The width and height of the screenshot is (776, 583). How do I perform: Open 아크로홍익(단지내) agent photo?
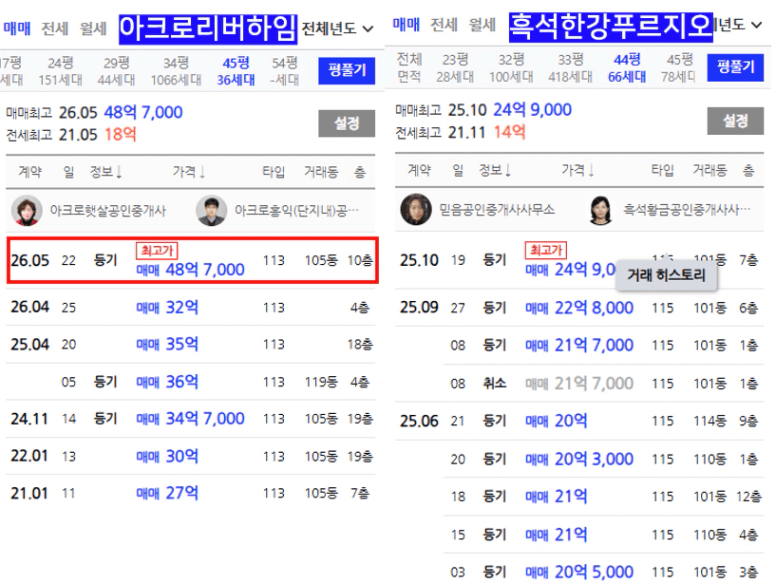pos(212,211)
